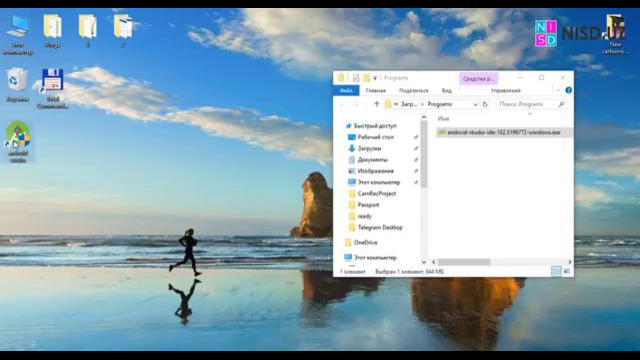The height and width of the screenshot is (360, 640).
Task: Open Explorer help with the blue question icon
Action: coord(568,90)
